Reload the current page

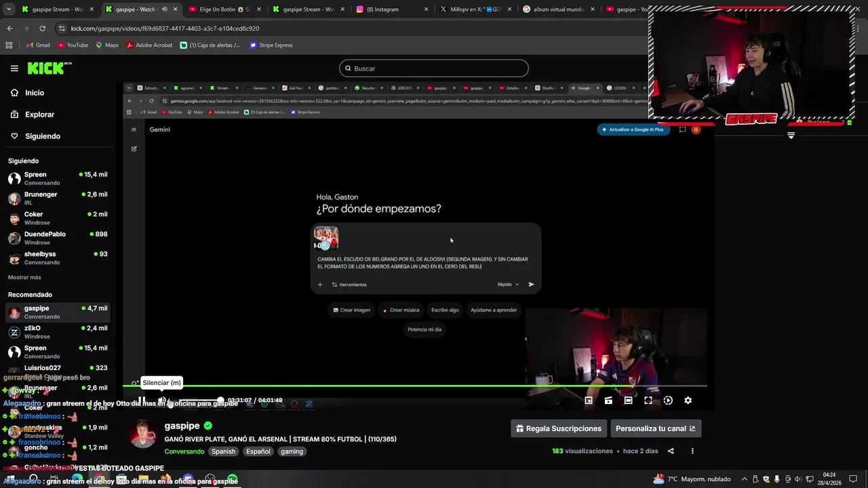tap(42, 28)
